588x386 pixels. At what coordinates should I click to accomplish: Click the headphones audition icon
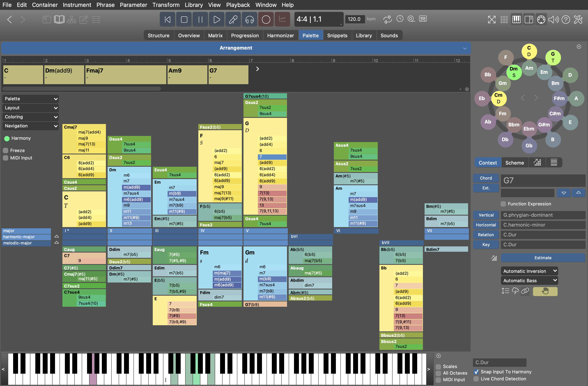click(249, 19)
